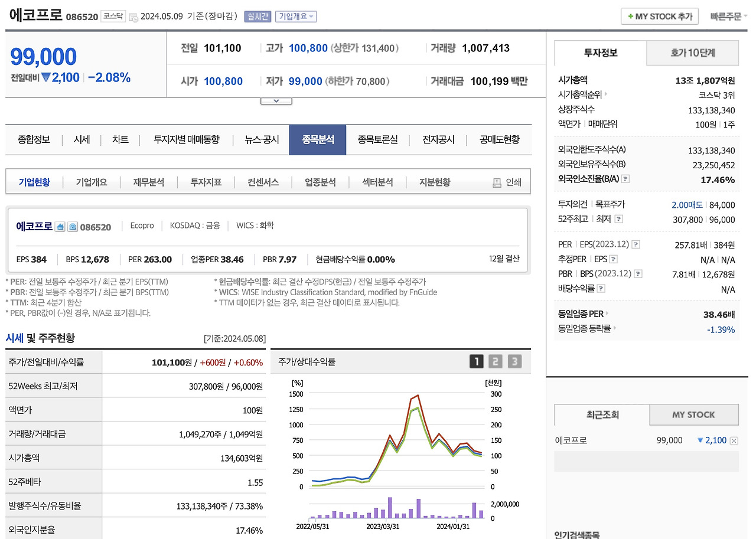This screenshot has width=756, height=539.
Task: Switch the chart to view 2
Action: tap(496, 361)
